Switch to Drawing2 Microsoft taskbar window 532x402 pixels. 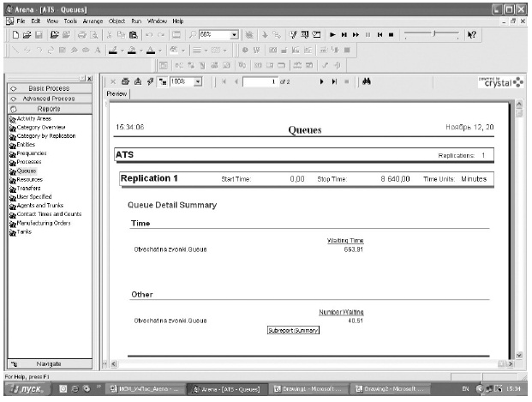point(391,389)
